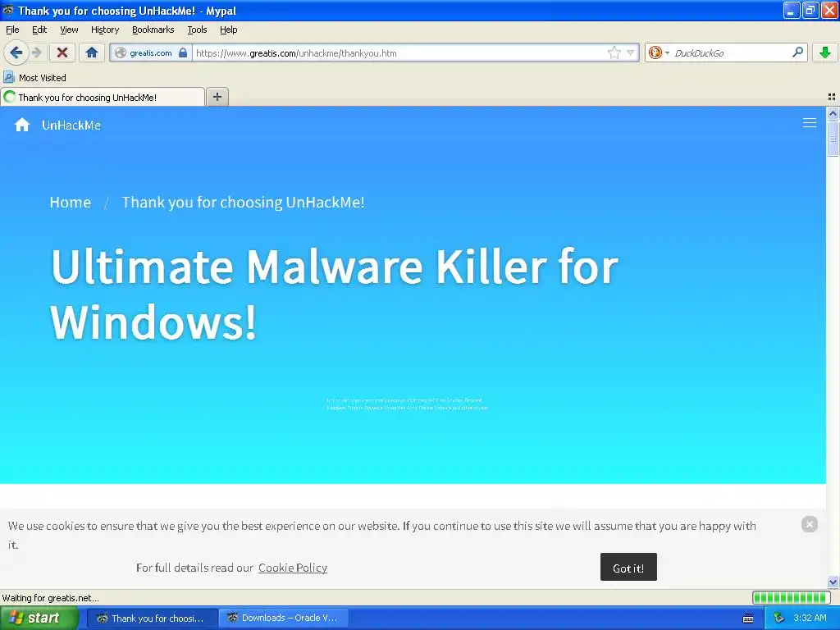This screenshot has height=630, width=840.
Task: Click the DuckDuckGo search field
Action: [730, 53]
